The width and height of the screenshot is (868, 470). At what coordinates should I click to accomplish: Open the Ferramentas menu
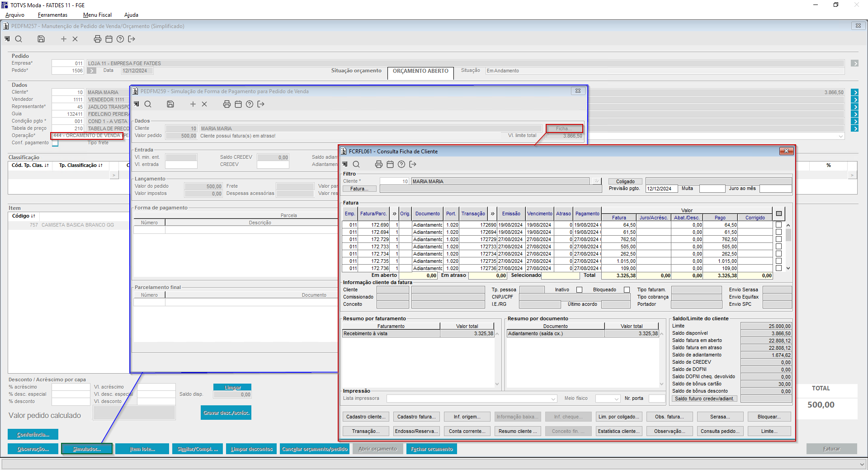pos(52,15)
